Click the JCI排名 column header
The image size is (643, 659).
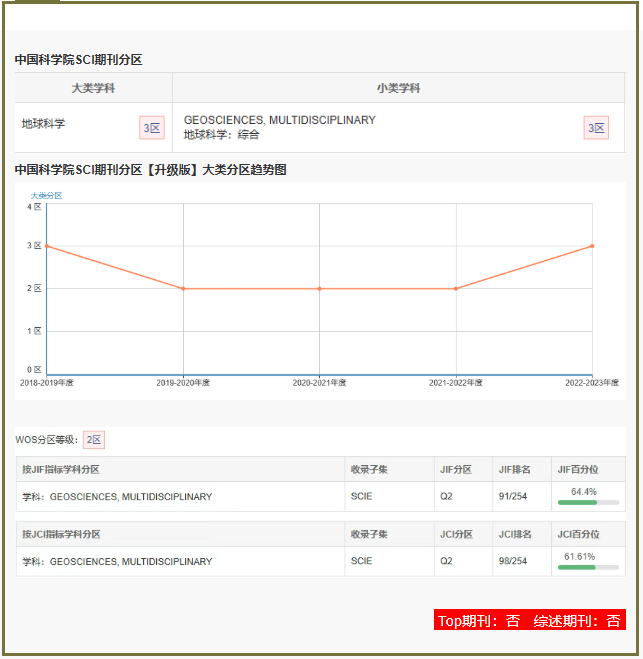pyautogui.click(x=515, y=535)
